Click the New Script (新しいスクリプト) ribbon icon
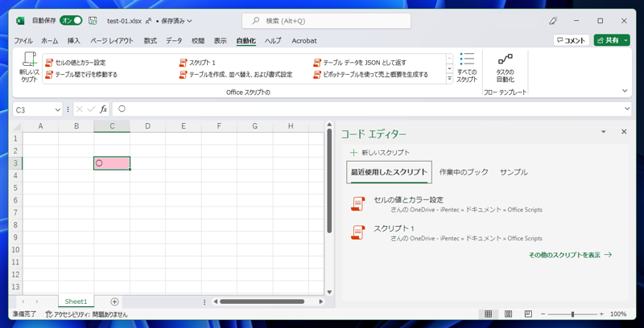The height and width of the screenshot is (328, 644). pyautogui.click(x=29, y=68)
